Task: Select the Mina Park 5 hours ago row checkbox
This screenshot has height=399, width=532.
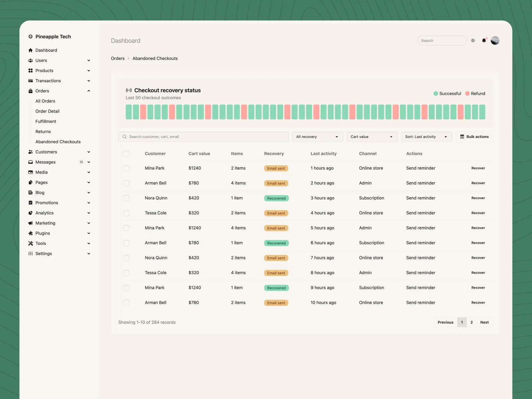Action: [126, 228]
